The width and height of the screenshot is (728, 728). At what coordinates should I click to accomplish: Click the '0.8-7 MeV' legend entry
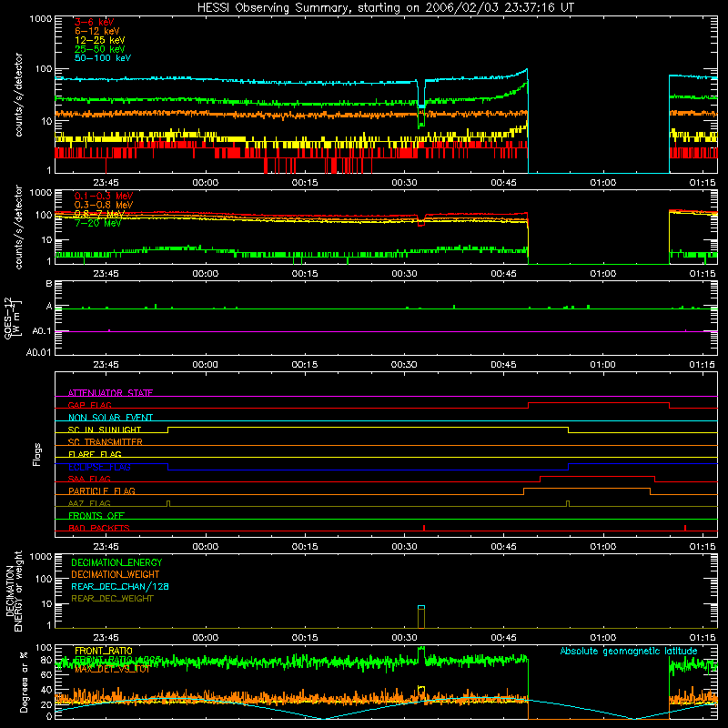click(x=99, y=214)
